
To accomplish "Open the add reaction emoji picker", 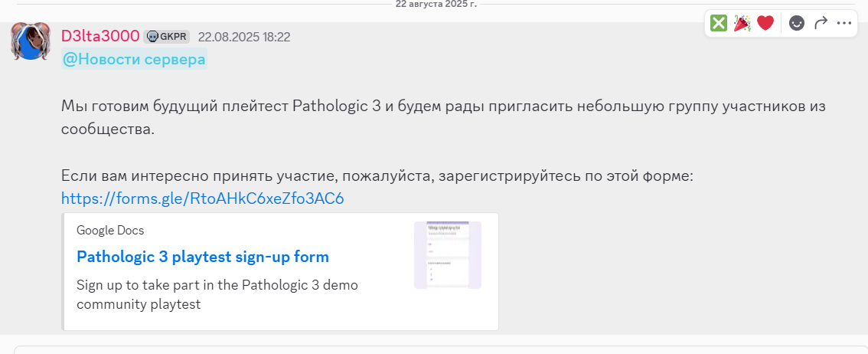I will [797, 23].
